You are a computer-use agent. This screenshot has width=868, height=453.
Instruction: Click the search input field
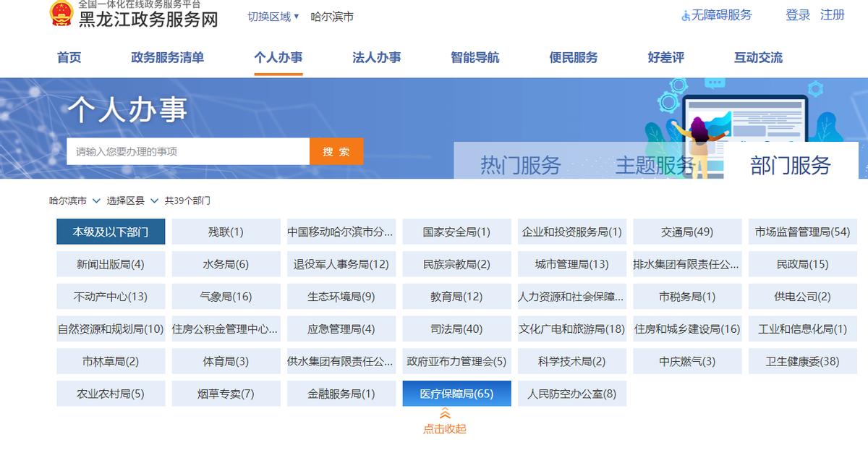[188, 151]
